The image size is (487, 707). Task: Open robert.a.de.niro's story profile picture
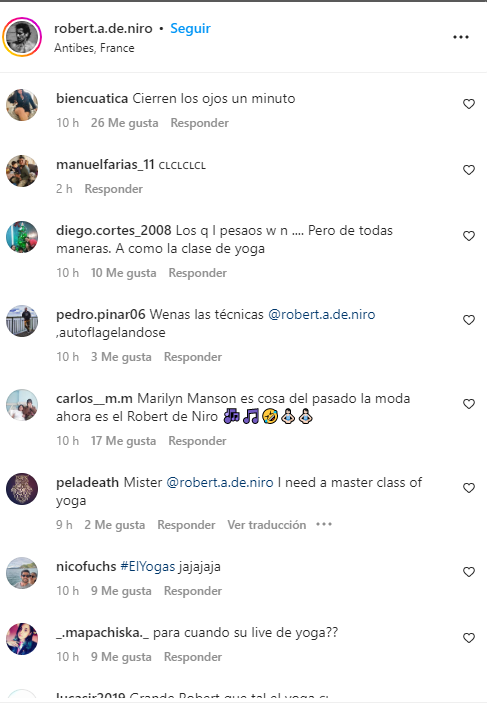tap(22, 37)
